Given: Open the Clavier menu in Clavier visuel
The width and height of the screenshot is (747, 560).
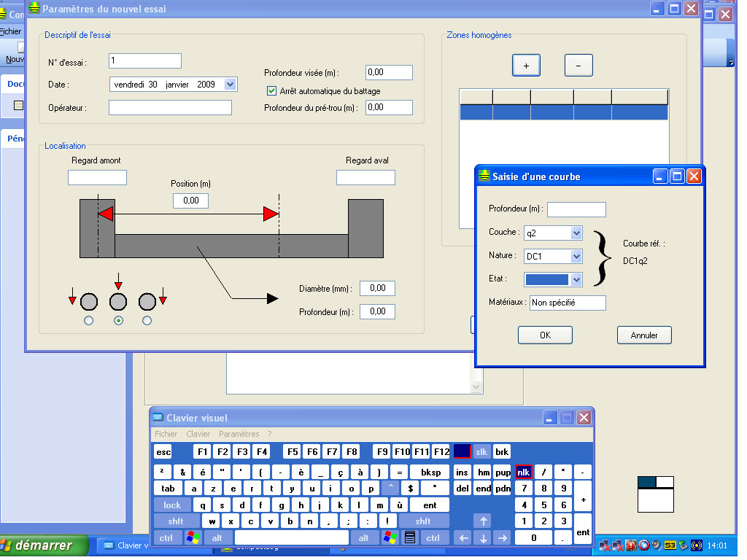Looking at the screenshot, I should [x=198, y=434].
